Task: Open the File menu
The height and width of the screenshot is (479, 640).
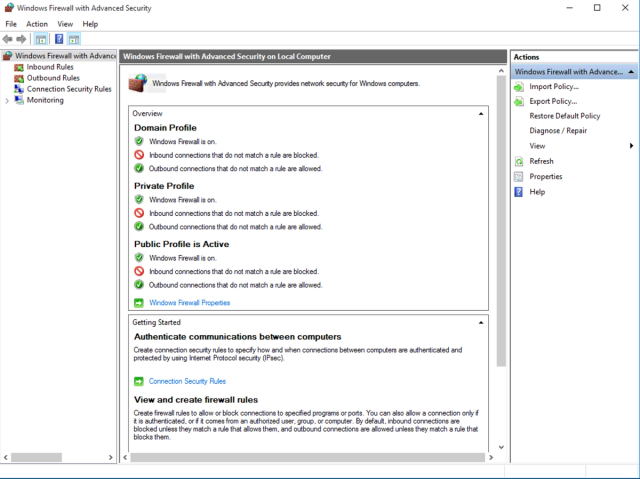Action: (11, 24)
